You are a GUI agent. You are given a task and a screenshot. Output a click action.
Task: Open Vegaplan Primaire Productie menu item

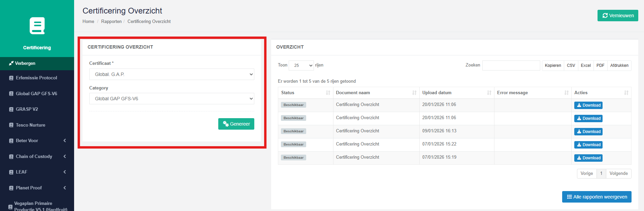point(37,206)
